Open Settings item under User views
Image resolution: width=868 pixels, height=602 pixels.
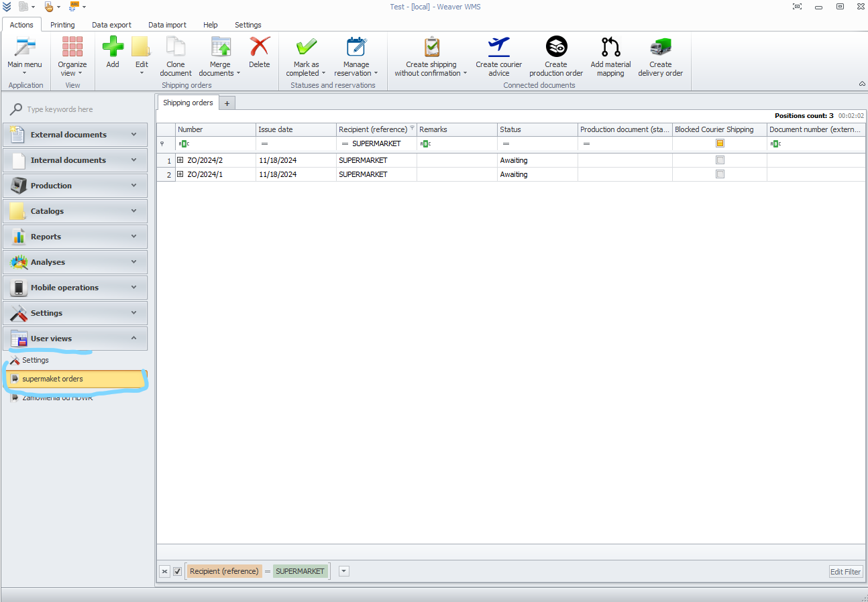tap(35, 360)
